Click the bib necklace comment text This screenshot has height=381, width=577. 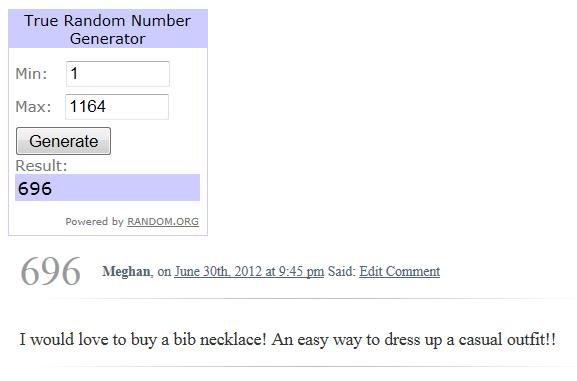[x=287, y=339]
